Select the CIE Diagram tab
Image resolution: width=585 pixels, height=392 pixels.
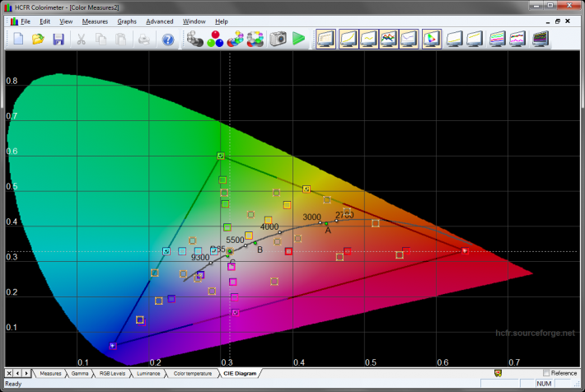pos(240,373)
